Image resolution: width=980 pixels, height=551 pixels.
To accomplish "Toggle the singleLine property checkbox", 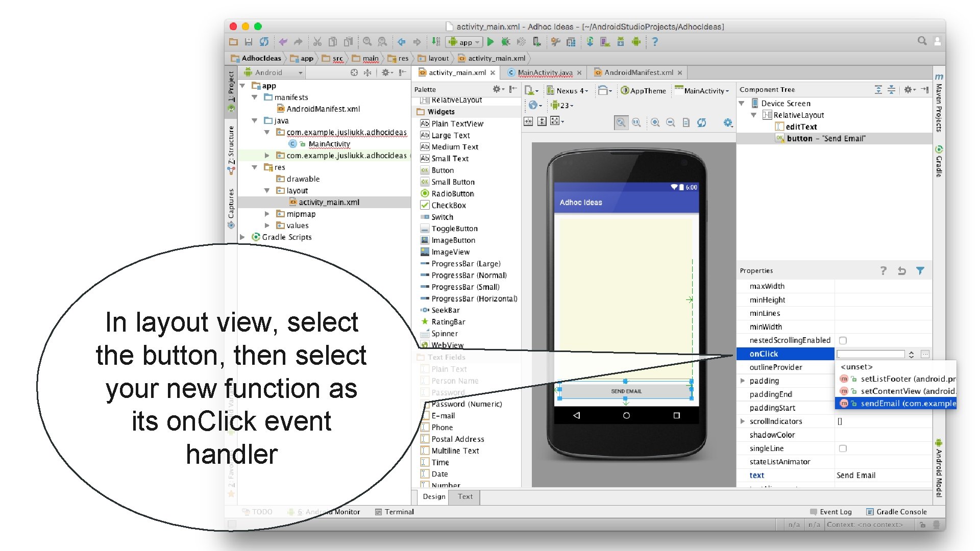I will [x=843, y=448].
